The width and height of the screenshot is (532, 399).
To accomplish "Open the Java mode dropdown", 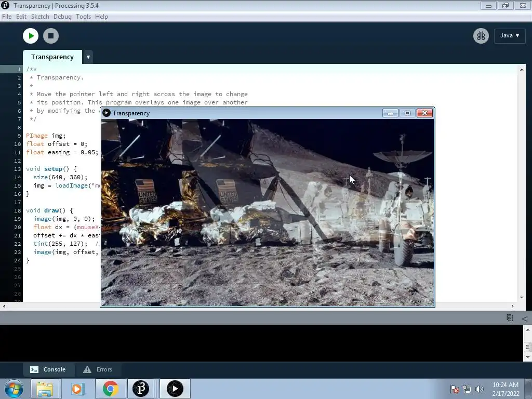I will pos(510,36).
